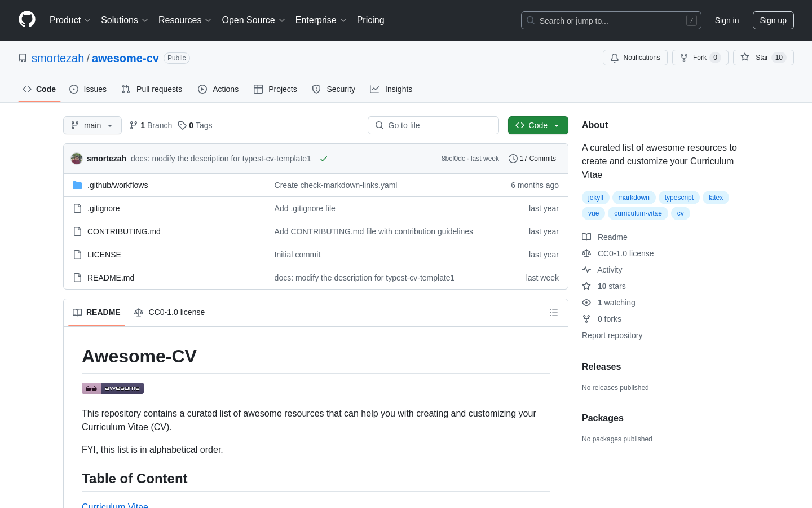Open the awesome-cv repository link
This screenshot has height=508, width=812.
click(125, 58)
